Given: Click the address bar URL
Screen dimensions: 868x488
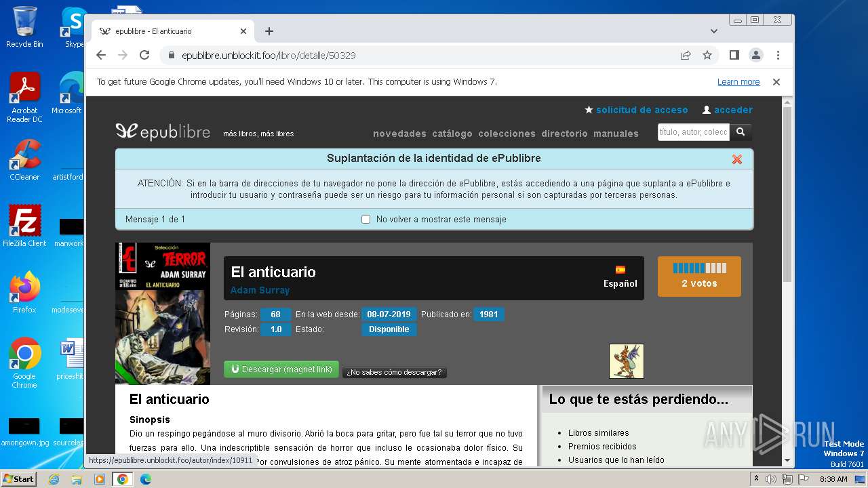Looking at the screenshot, I should tap(269, 56).
